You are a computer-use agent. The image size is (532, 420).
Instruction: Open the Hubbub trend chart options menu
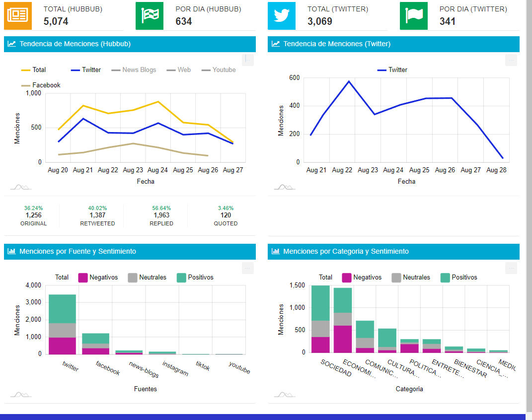[248, 60]
